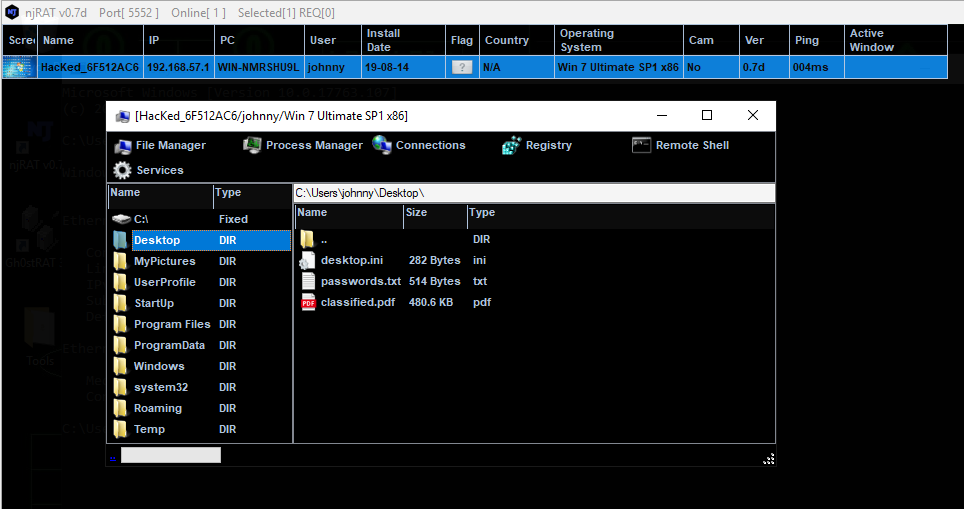Click the screen thumbnail of the HacKed client row
The width and height of the screenshot is (964, 509).
[x=20, y=67]
